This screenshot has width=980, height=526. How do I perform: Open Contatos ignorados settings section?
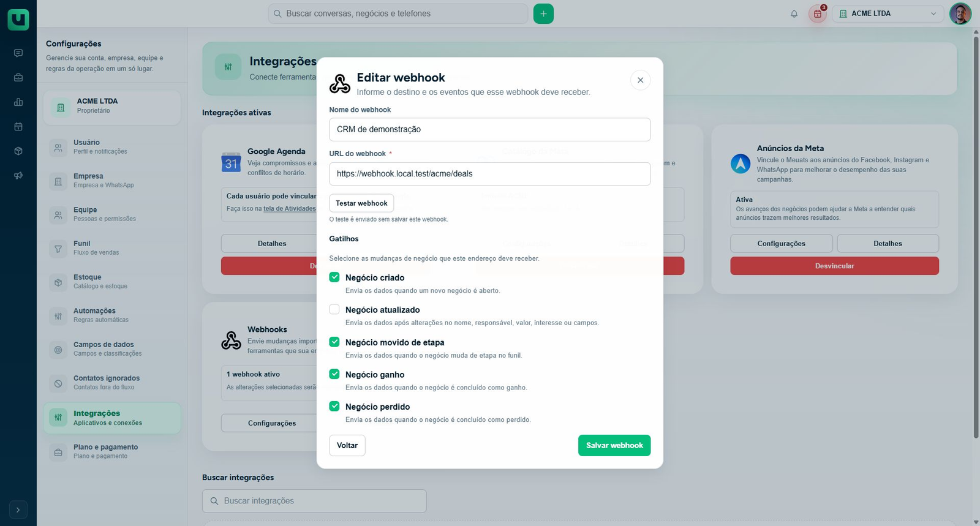pos(112,383)
